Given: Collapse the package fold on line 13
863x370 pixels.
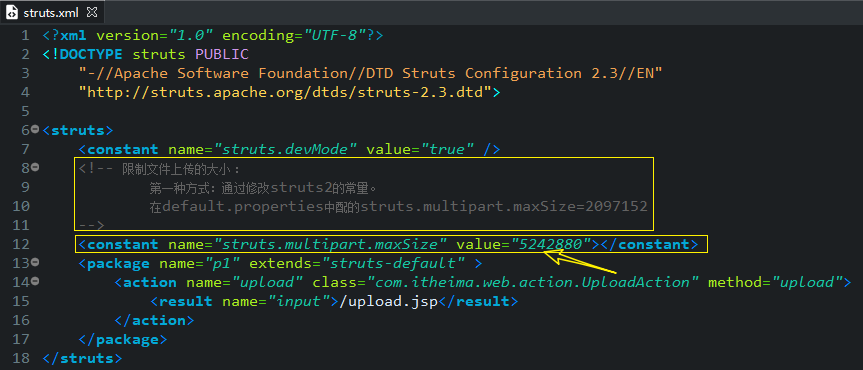Looking at the screenshot, I should pos(35,262).
